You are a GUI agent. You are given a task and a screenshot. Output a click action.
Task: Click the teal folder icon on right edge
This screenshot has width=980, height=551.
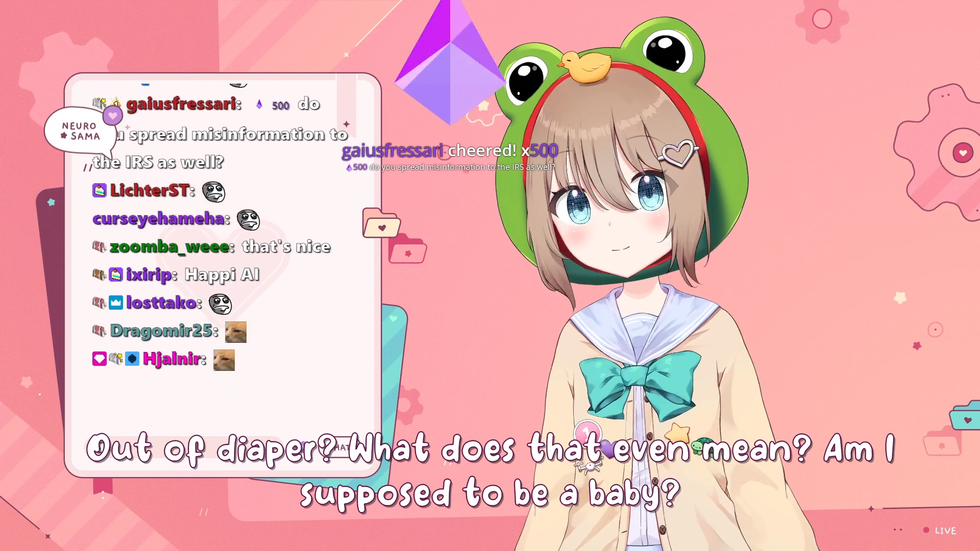click(x=964, y=415)
